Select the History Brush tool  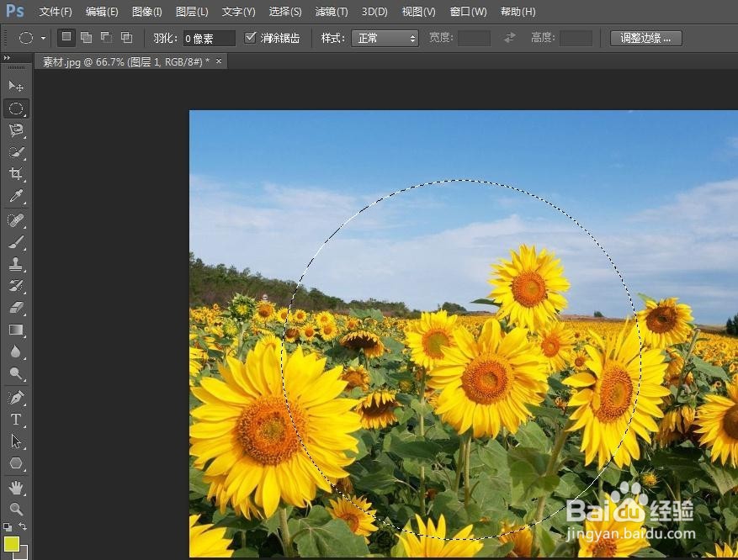[x=15, y=285]
